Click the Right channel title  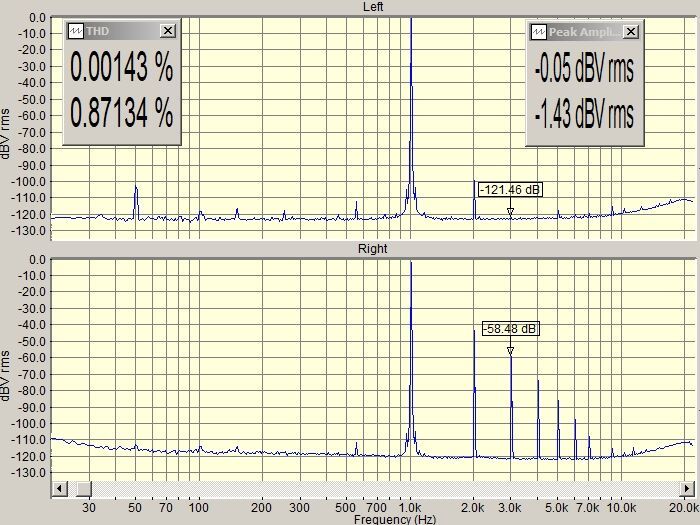coord(373,249)
